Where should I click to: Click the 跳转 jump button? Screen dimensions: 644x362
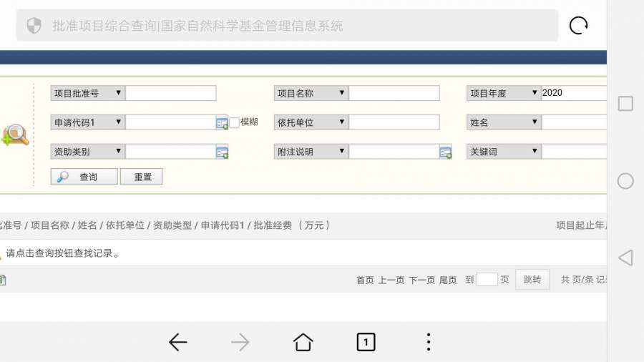click(532, 280)
